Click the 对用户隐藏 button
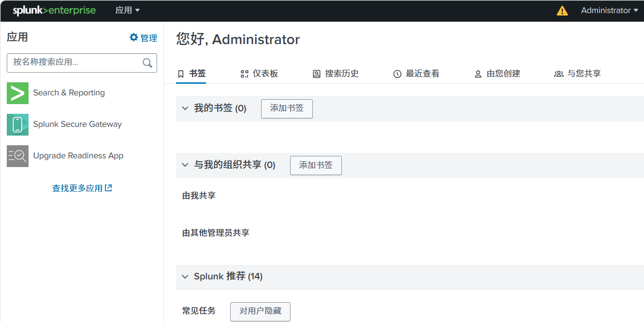This screenshot has width=644, height=322. click(x=260, y=311)
